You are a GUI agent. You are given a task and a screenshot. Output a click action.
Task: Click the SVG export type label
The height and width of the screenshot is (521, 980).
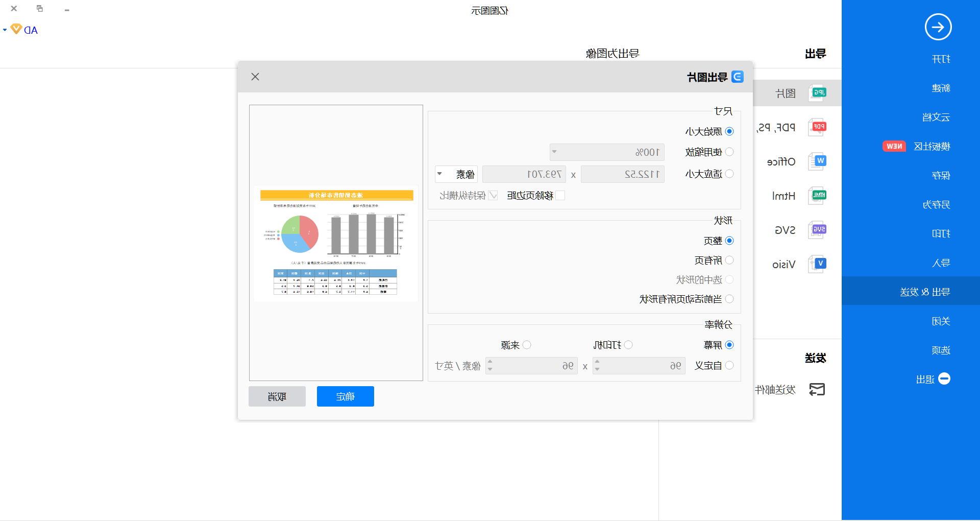785,230
